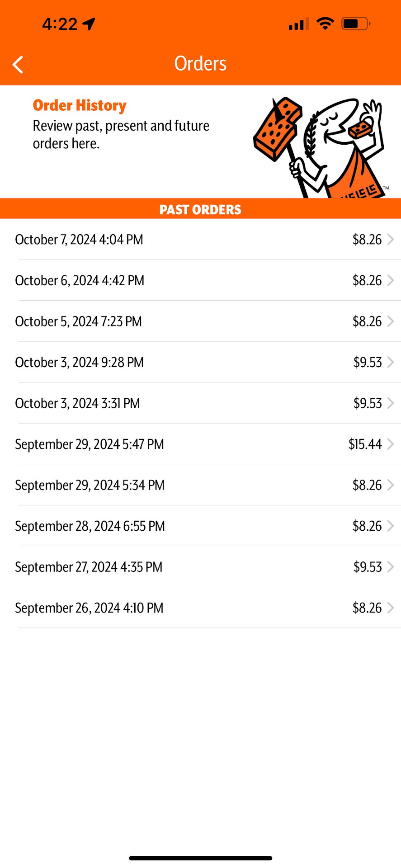Open the September 29, 2024 5:34 PM order
Screen dimensions: 401x868
pos(200,485)
